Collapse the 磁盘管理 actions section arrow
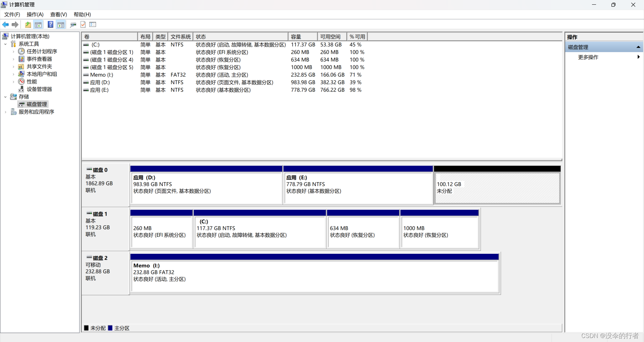Image resolution: width=644 pixels, height=342 pixels. (x=638, y=47)
